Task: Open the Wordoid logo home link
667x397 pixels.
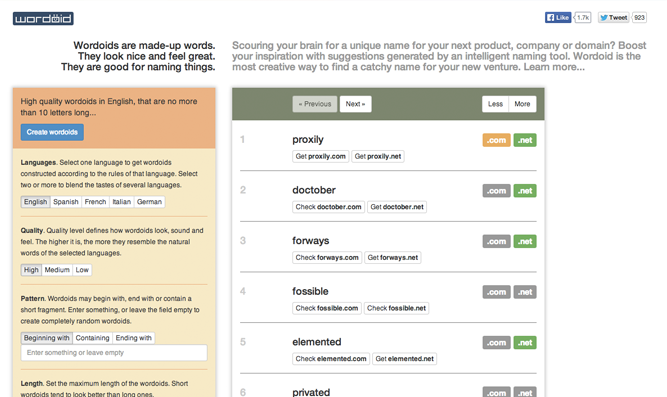Action: click(x=43, y=18)
